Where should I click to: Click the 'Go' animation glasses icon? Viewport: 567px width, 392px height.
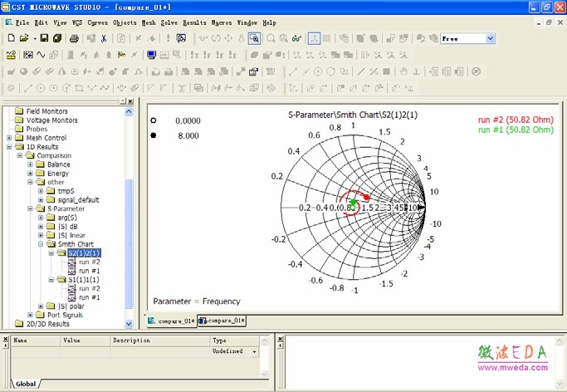(296, 38)
